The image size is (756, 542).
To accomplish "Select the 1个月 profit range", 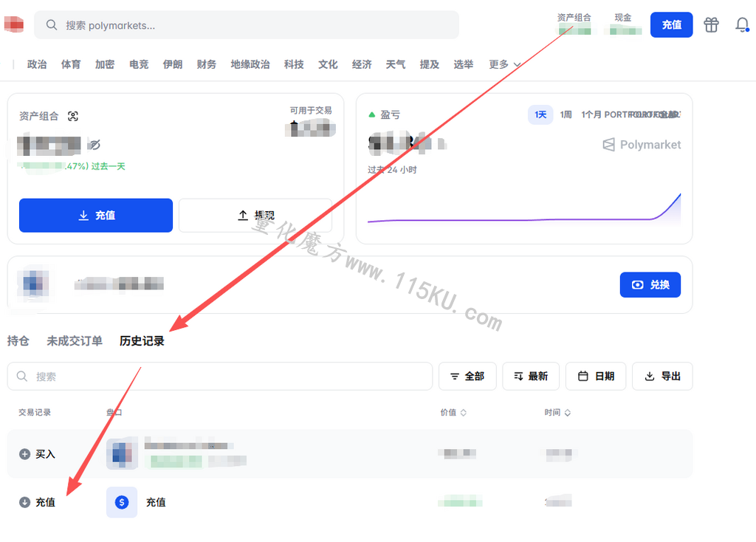I will pyautogui.click(x=591, y=114).
